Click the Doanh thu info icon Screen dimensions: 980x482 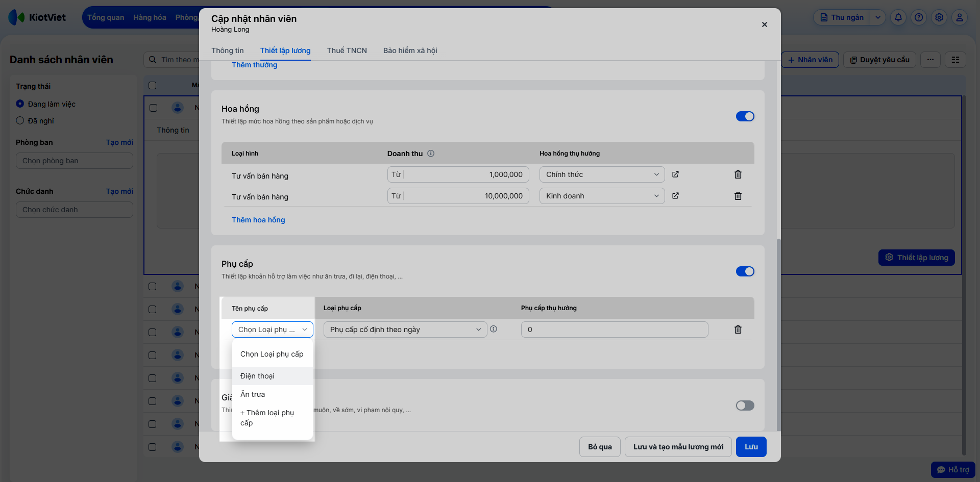pyautogui.click(x=431, y=154)
